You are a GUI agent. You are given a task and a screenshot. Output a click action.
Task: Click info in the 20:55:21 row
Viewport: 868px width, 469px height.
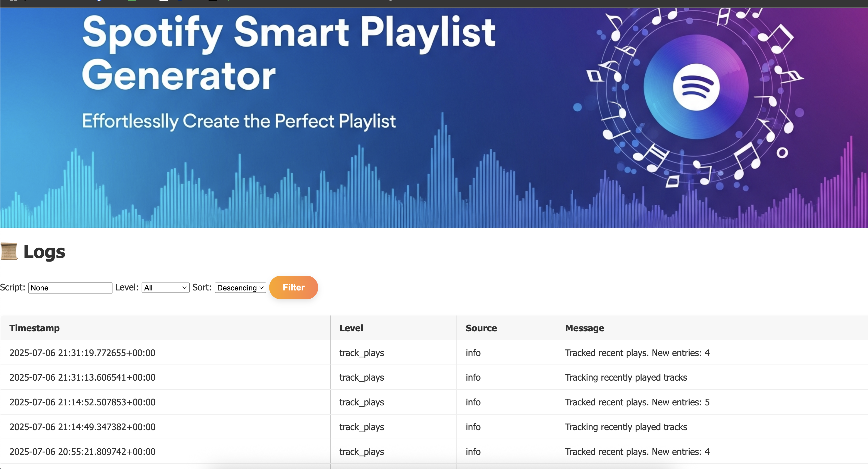[x=473, y=451]
